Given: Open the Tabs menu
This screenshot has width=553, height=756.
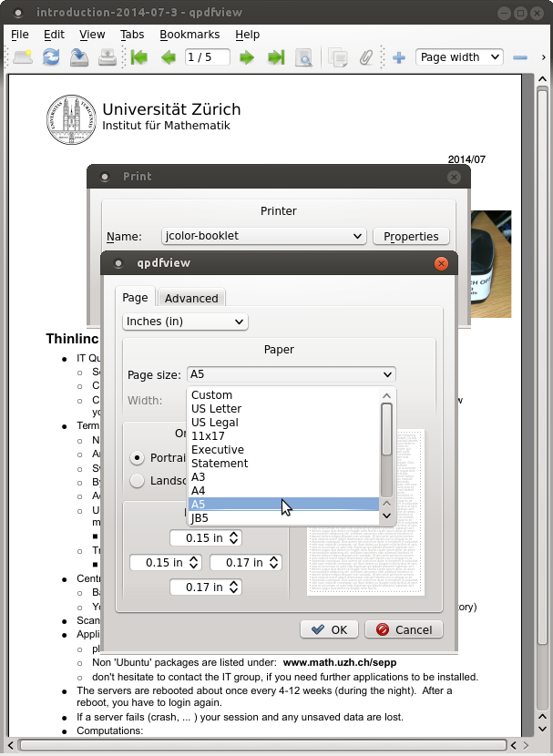Looking at the screenshot, I should [x=132, y=35].
